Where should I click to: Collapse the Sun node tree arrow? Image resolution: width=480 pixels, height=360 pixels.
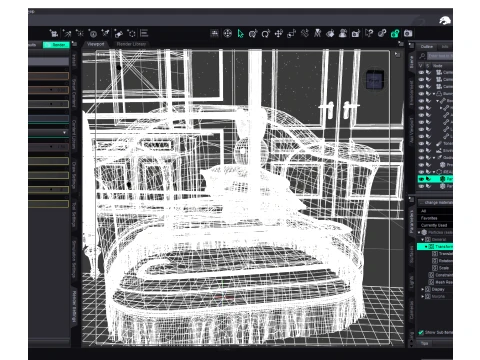(434, 94)
